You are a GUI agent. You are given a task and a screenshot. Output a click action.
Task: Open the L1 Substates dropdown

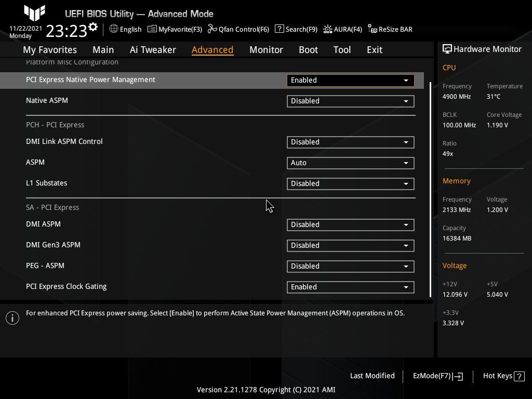coord(351,183)
